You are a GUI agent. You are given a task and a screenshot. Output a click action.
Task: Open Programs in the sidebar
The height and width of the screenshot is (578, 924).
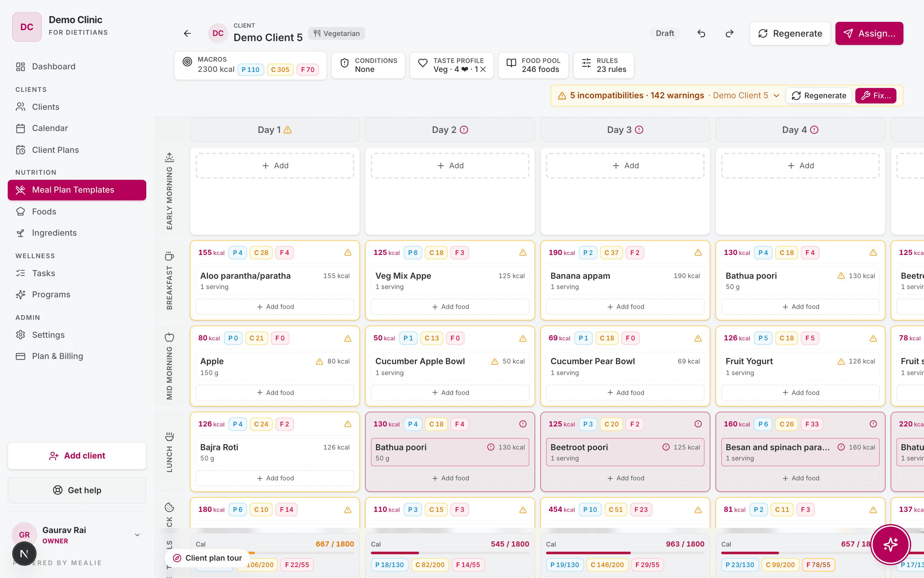pos(77,294)
